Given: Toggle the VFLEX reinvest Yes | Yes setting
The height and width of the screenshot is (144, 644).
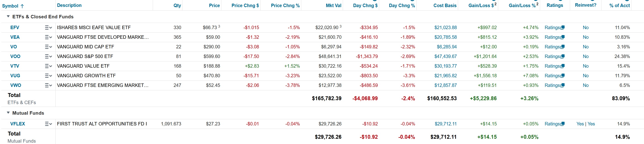Looking at the screenshot, I should tap(585, 124).
